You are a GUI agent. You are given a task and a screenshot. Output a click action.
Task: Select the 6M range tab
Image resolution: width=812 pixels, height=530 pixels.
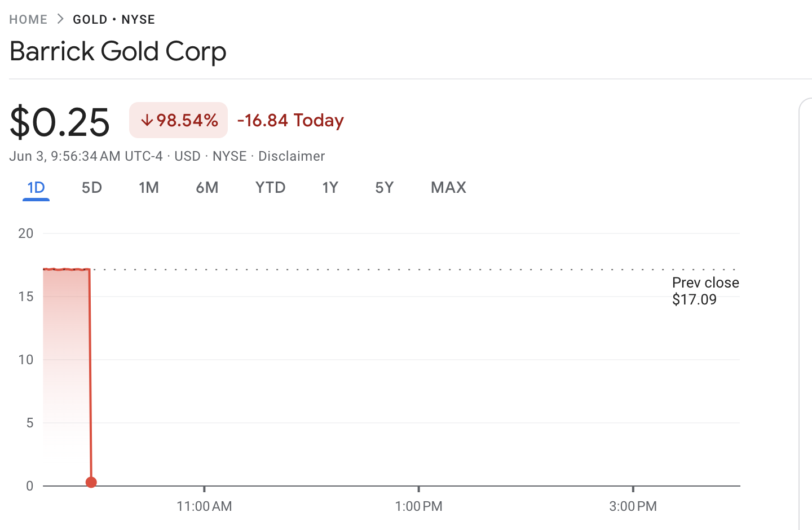coord(207,188)
